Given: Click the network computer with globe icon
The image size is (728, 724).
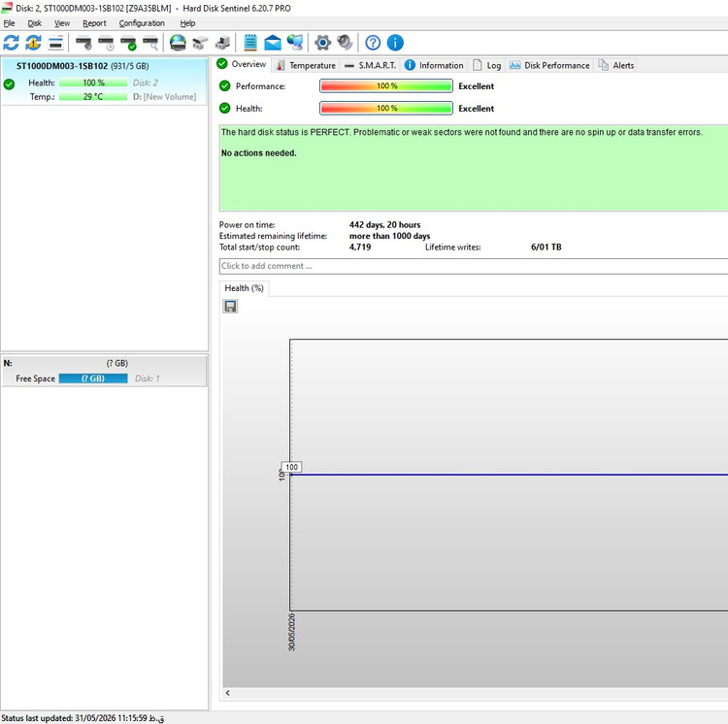Looking at the screenshot, I should click(295, 43).
